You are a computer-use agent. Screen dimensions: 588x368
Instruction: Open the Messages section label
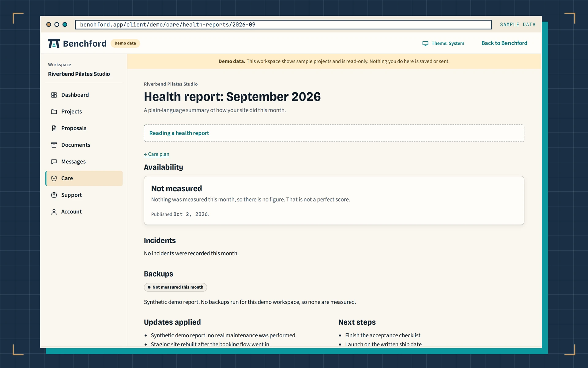click(x=73, y=162)
